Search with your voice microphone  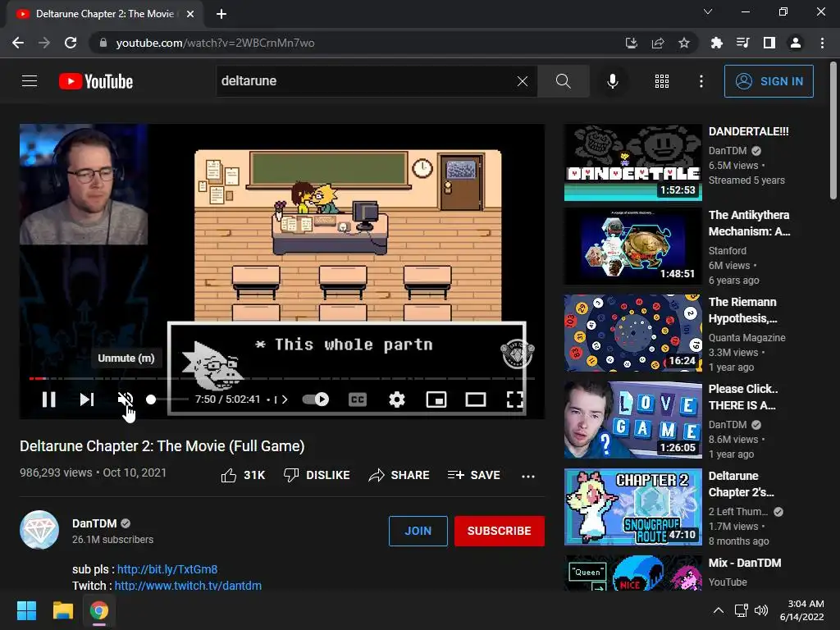pyautogui.click(x=612, y=81)
